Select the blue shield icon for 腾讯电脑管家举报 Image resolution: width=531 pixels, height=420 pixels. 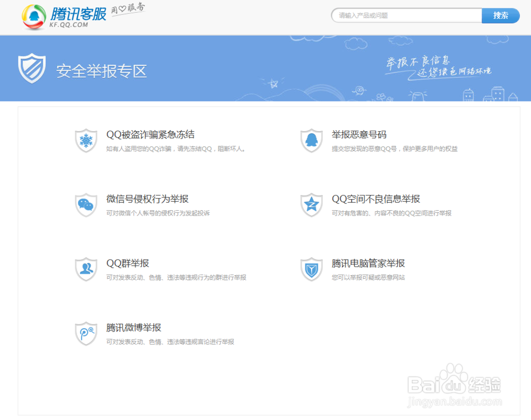click(x=311, y=269)
